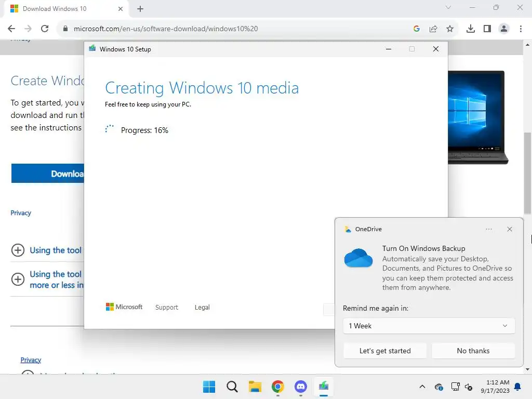
Task: Click the page scrollbar down arrow
Action: tap(528, 369)
